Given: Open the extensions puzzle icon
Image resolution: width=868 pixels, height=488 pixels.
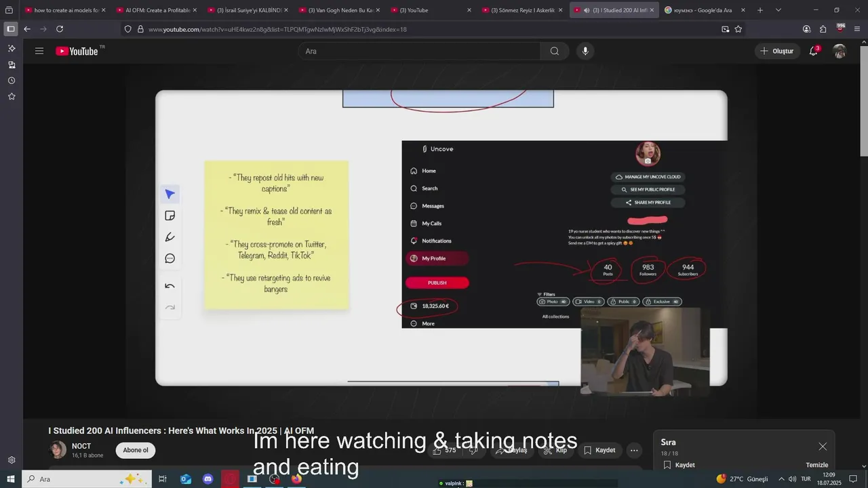Looking at the screenshot, I should pyautogui.click(x=823, y=29).
